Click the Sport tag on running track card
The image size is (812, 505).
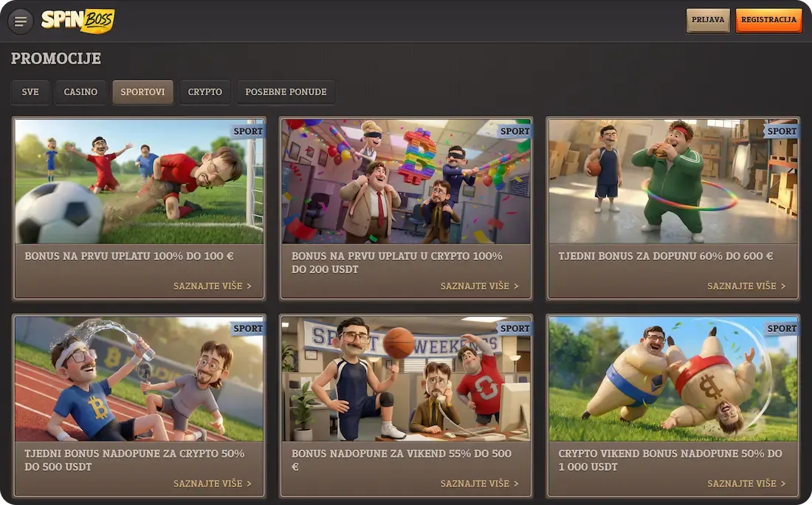pos(247,329)
